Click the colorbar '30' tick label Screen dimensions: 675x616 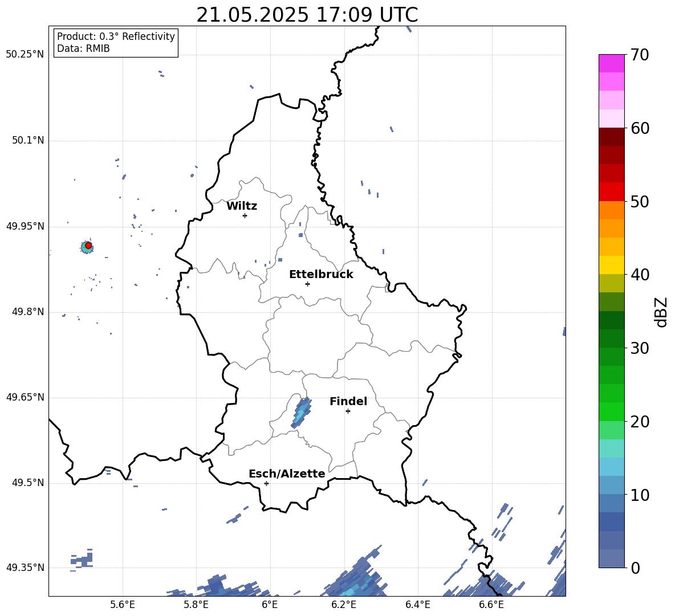click(x=640, y=348)
